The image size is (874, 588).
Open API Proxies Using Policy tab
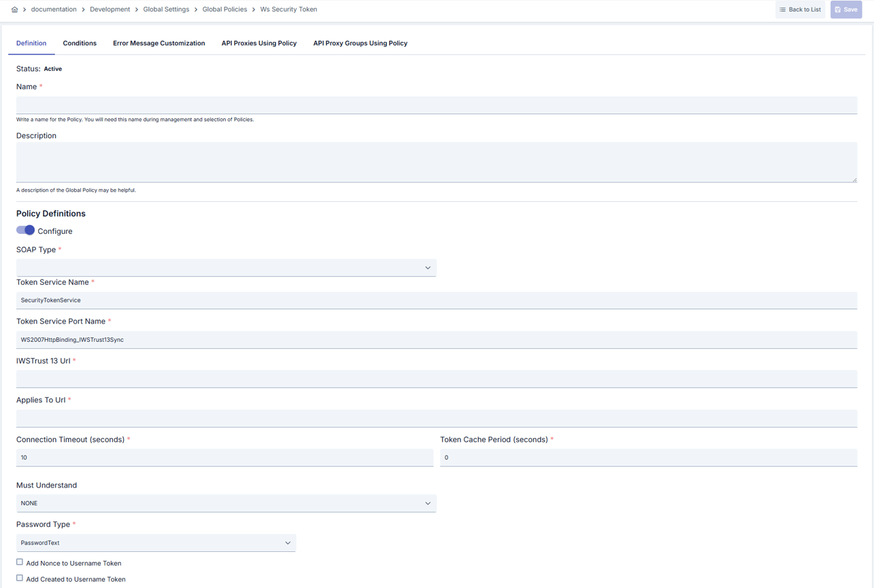coord(259,44)
